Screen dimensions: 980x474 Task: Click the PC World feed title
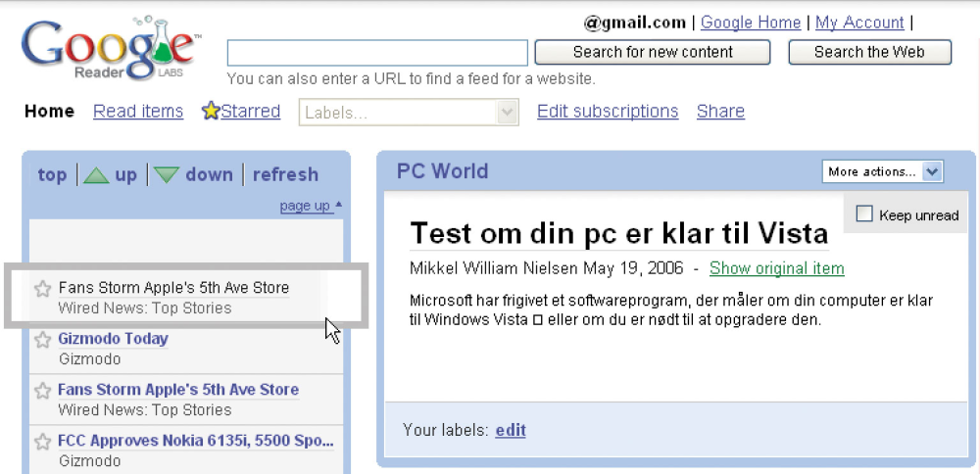point(443,171)
